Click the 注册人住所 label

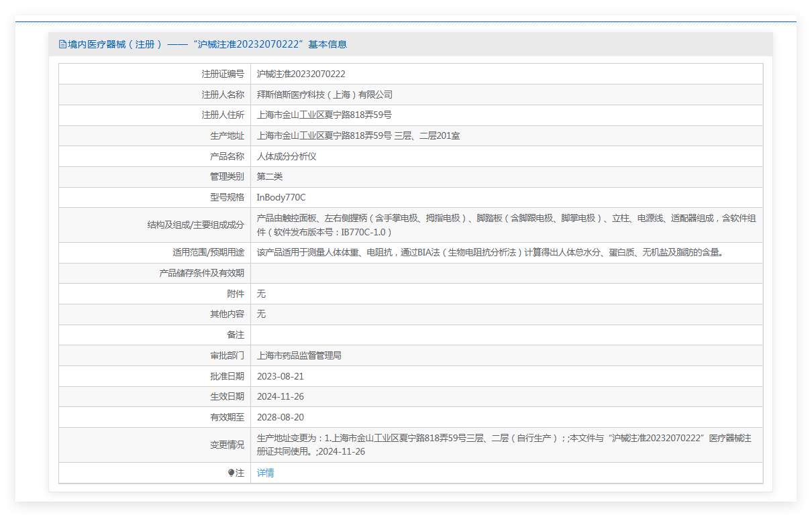[223, 115]
